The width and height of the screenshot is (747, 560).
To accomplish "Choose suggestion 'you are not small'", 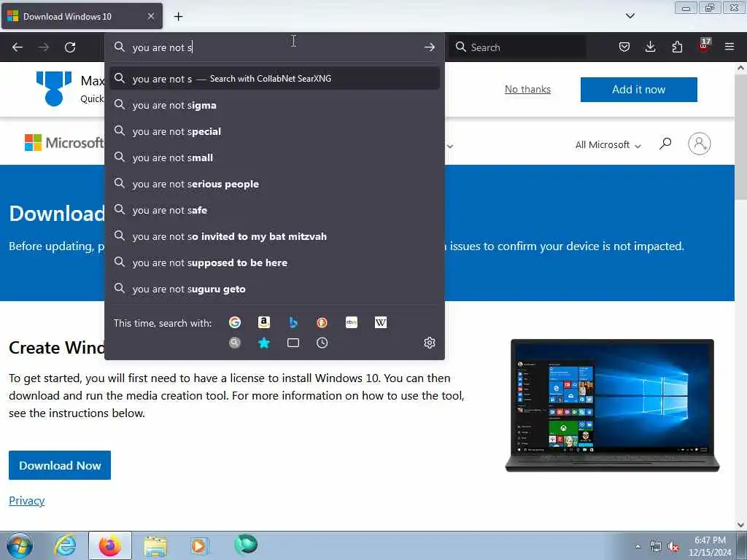I will 274,157.
